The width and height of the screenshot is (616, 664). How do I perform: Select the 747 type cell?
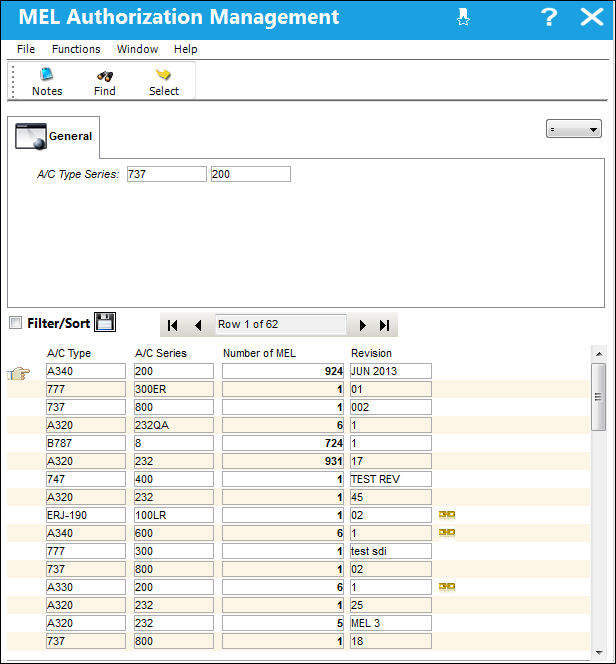[86, 479]
